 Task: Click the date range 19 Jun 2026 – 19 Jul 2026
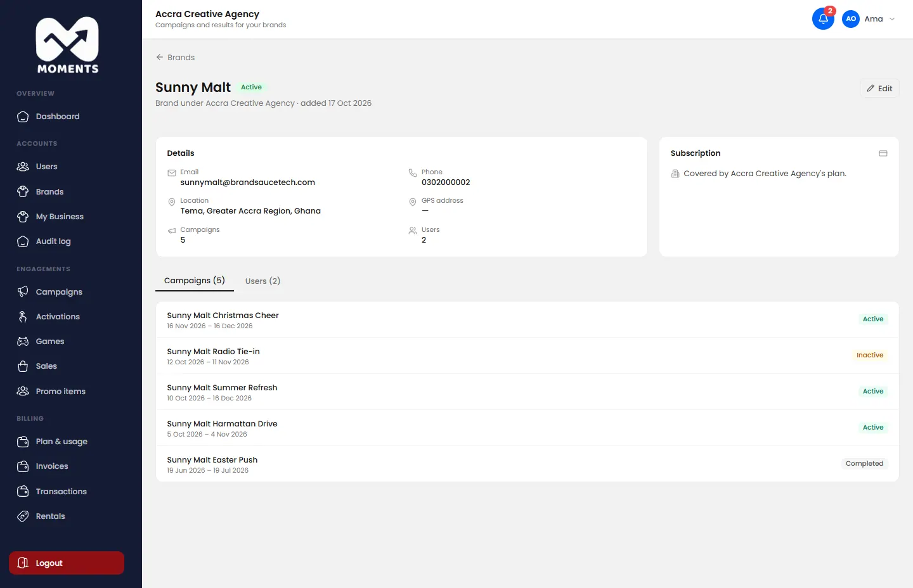(208, 471)
